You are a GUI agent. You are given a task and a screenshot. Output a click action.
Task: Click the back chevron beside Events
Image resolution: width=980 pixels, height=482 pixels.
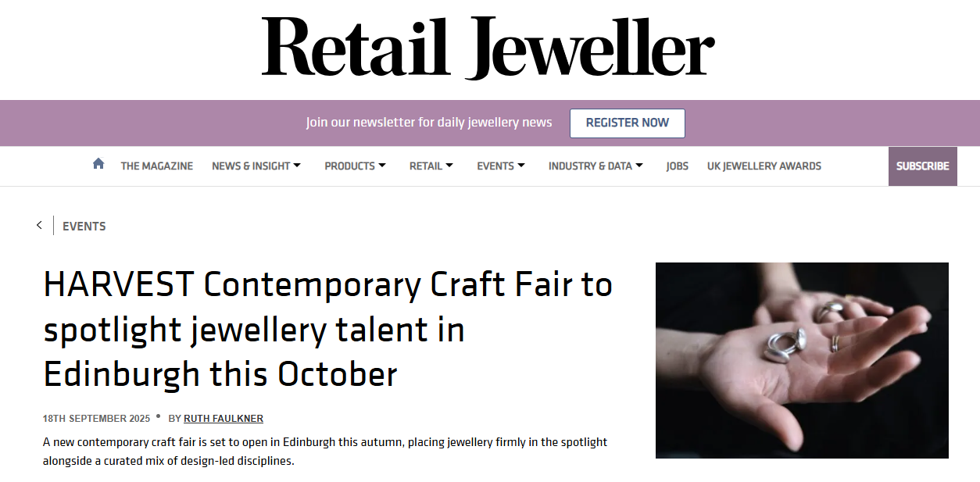[x=39, y=226]
